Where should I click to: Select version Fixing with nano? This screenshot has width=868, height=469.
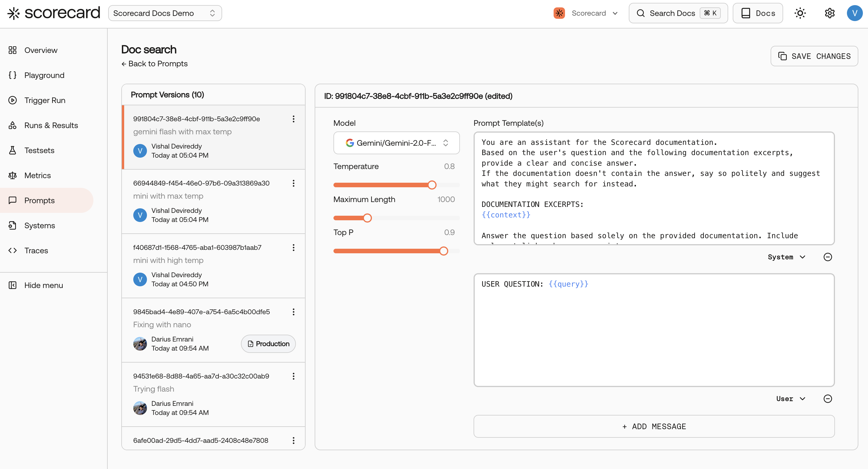pos(213,330)
